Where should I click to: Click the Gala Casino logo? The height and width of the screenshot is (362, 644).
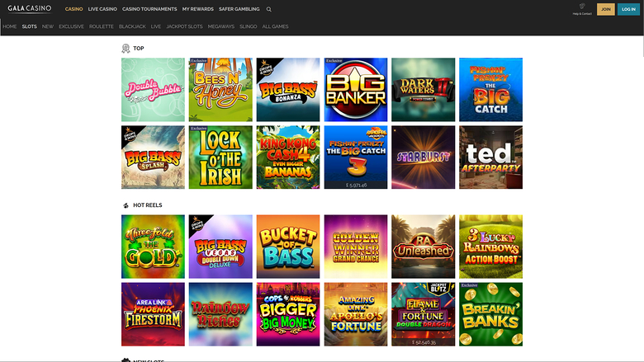pos(29,9)
